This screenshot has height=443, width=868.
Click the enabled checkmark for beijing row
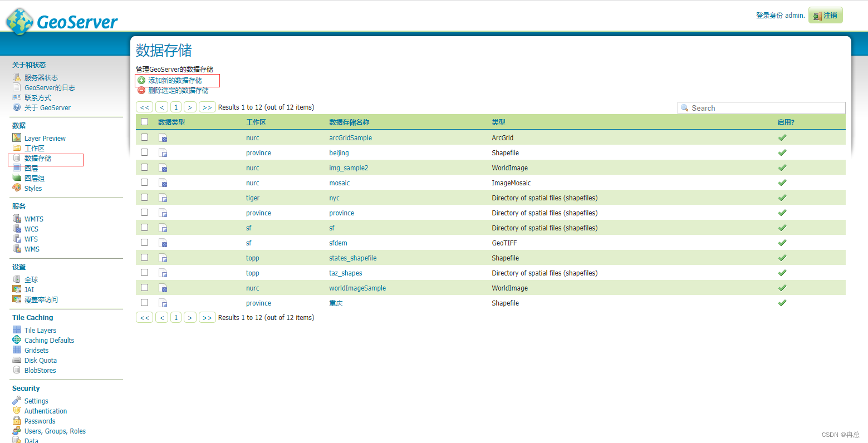pos(782,152)
